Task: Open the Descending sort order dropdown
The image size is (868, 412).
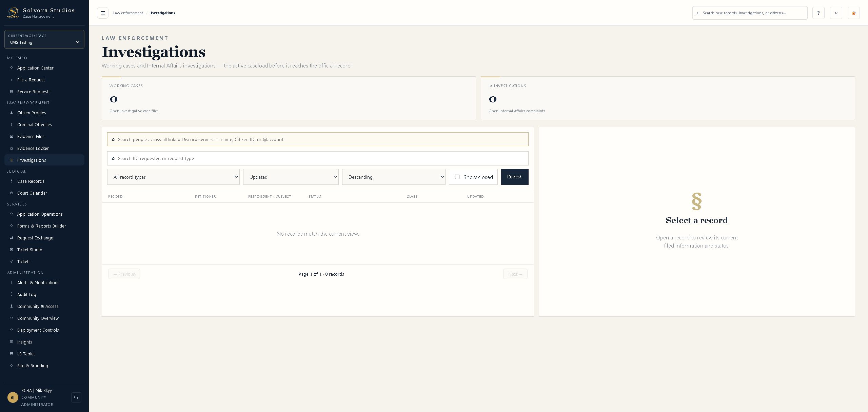Action: [x=394, y=177]
